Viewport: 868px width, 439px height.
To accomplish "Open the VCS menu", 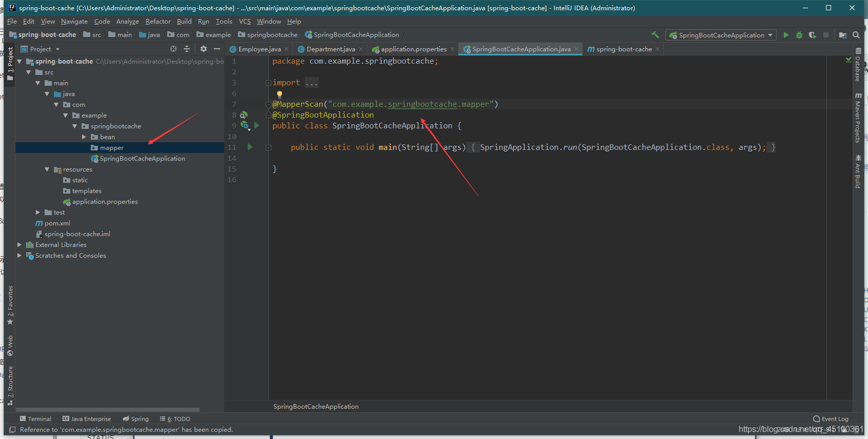I will click(245, 22).
